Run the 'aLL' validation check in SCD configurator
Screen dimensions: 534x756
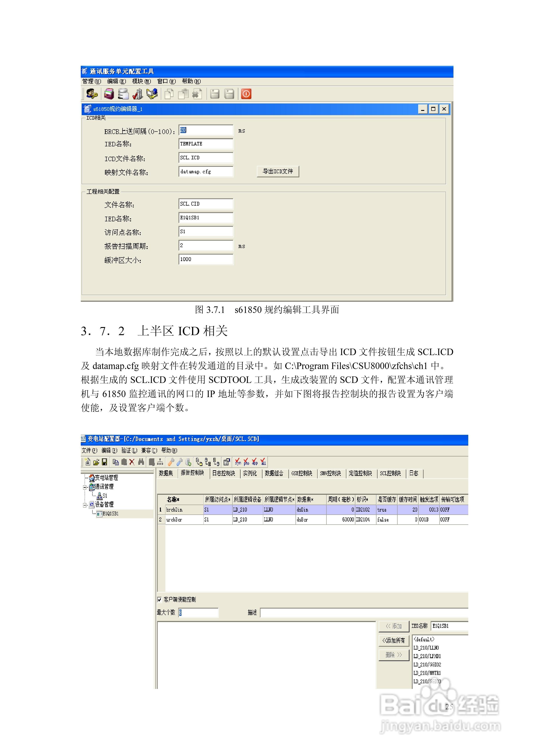[263, 463]
